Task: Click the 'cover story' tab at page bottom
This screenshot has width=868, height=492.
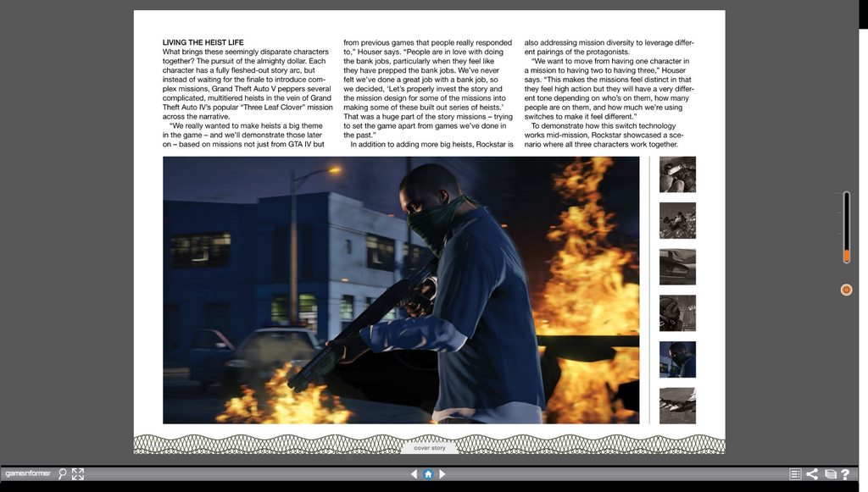Action: pos(429,448)
